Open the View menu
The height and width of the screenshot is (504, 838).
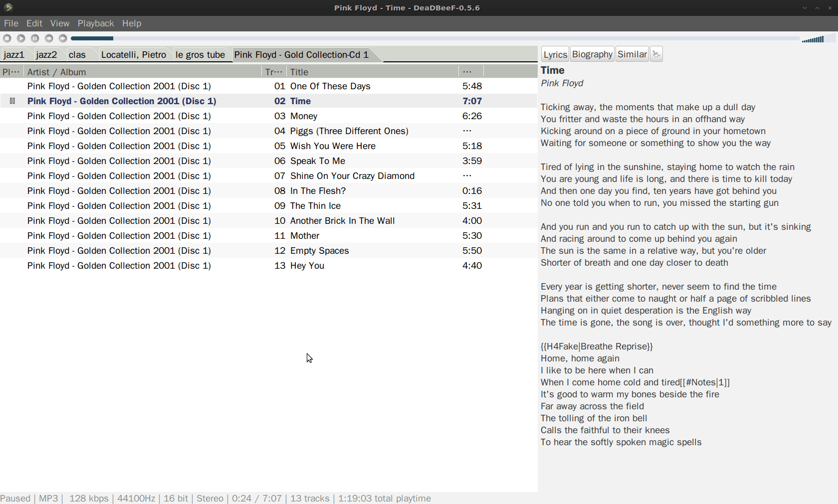60,23
